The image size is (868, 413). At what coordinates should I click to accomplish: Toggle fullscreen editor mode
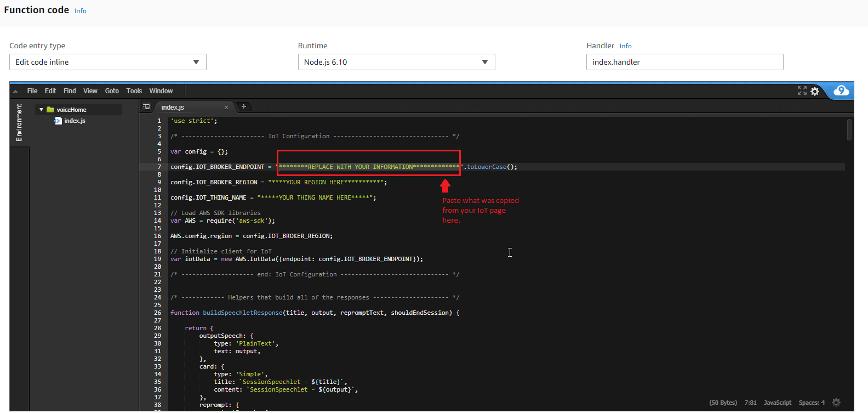click(x=802, y=91)
